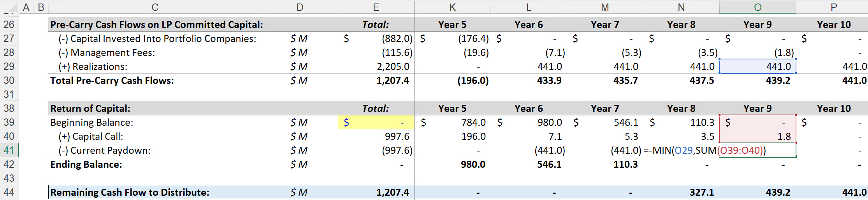The image size is (868, 200).
Task: Select Year 5 capital invested (176.4) cell
Action: [x=452, y=38]
